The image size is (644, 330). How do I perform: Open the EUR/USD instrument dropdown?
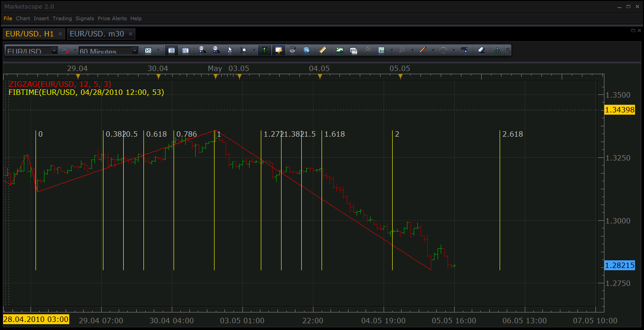click(x=54, y=51)
